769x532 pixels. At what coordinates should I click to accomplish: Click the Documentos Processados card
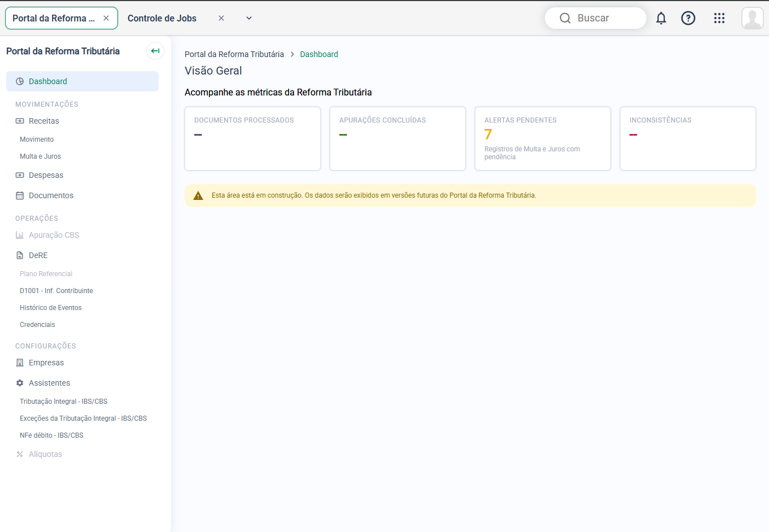click(252, 138)
